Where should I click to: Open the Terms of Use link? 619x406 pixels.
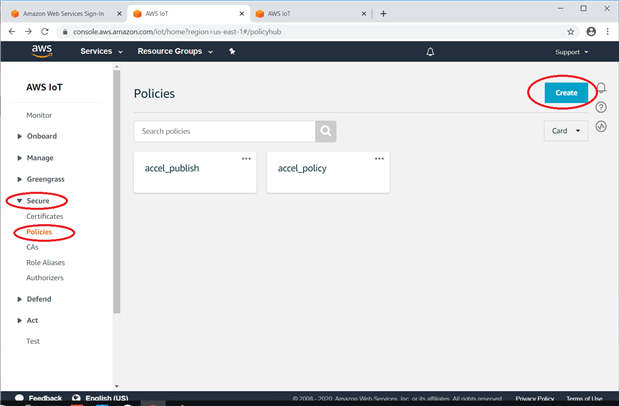[584, 398]
